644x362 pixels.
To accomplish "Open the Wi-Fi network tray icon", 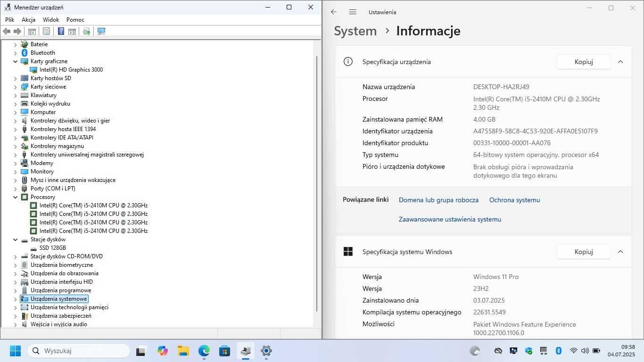I will 574,351.
